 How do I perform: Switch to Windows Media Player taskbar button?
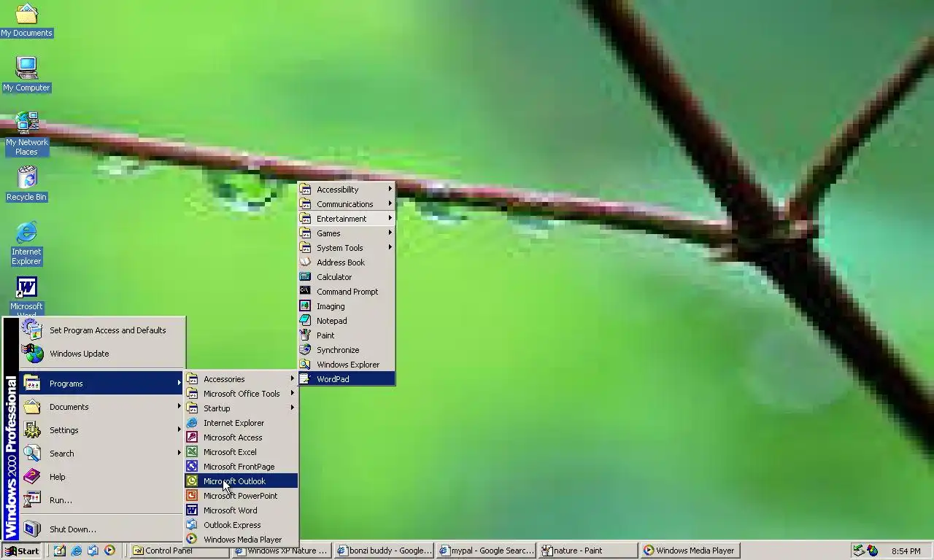tap(690, 551)
